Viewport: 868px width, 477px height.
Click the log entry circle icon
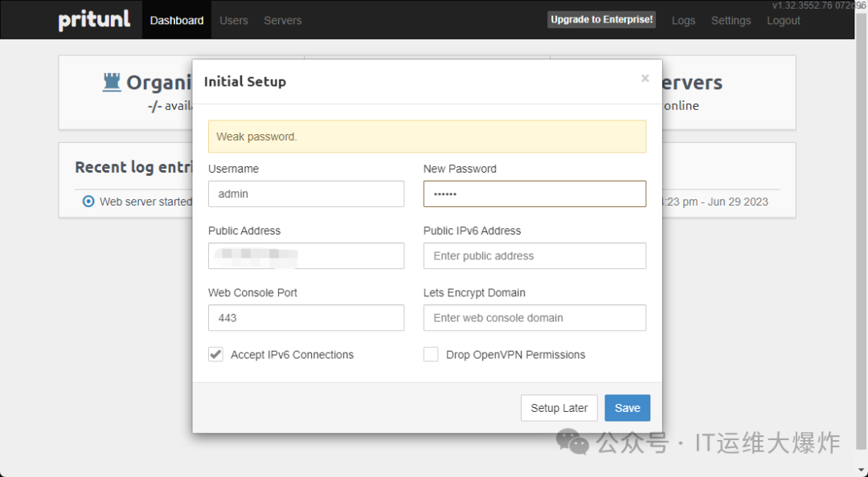click(88, 202)
